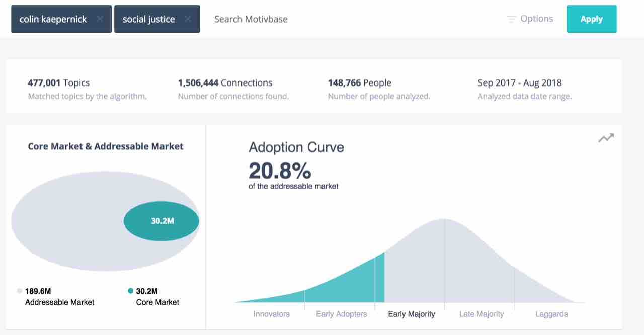Screen dimensions: 644x335
Task: Click the Sep 2017 - Aug 2018 date range
Action: pyautogui.click(x=519, y=83)
